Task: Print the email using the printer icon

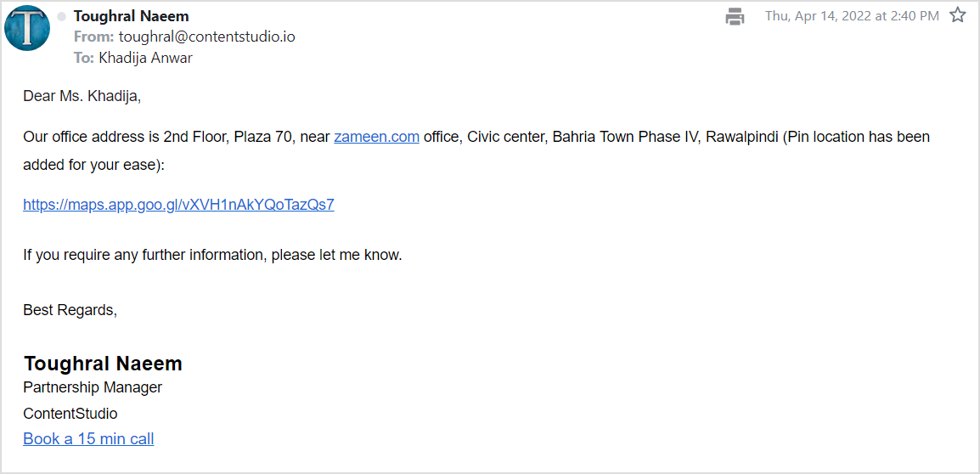Action: (x=735, y=16)
